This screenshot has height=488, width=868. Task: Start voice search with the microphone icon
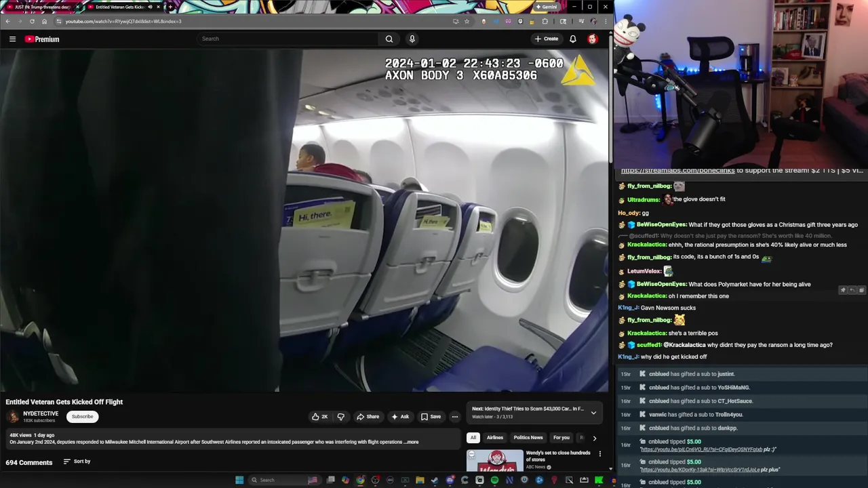tap(412, 39)
